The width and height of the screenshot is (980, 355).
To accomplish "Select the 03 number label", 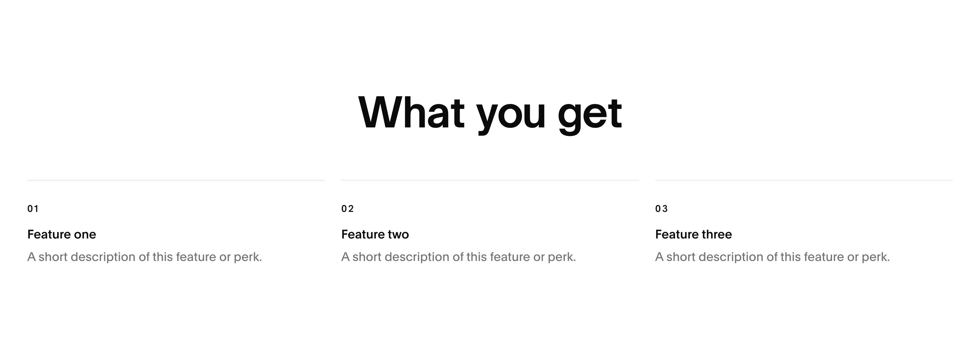I will pos(661,209).
